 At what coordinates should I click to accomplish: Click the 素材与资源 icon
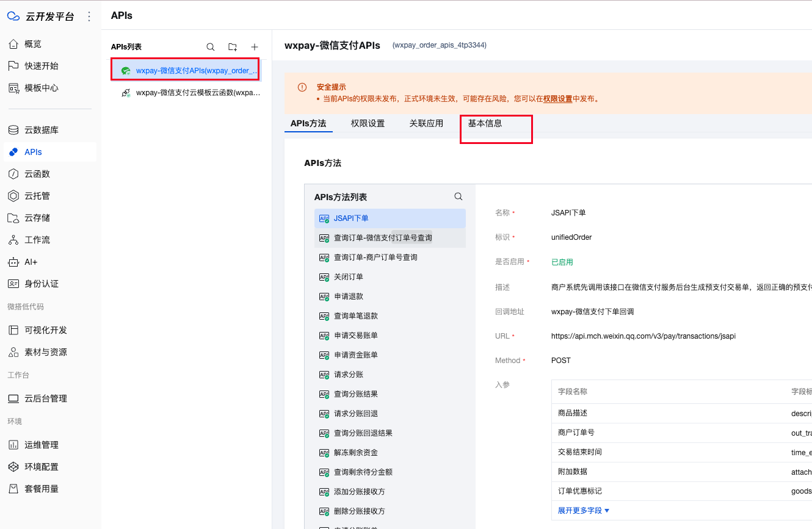[x=13, y=352]
